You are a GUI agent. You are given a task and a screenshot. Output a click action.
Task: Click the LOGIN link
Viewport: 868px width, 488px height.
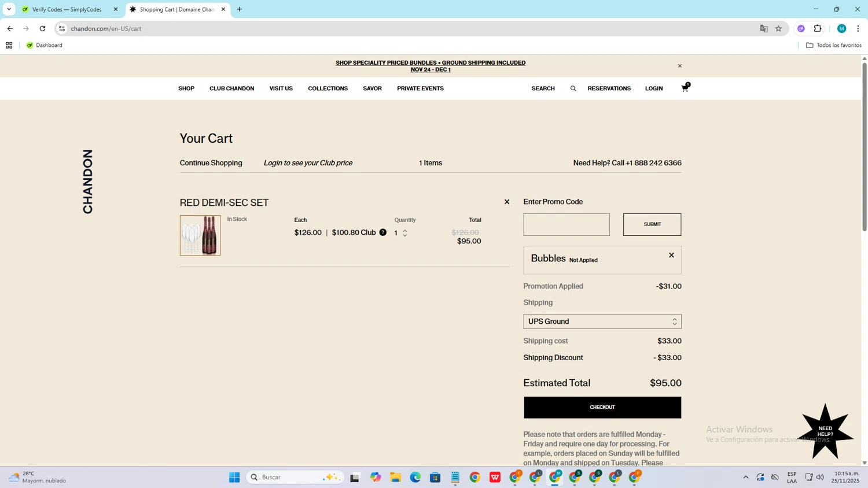(654, 88)
